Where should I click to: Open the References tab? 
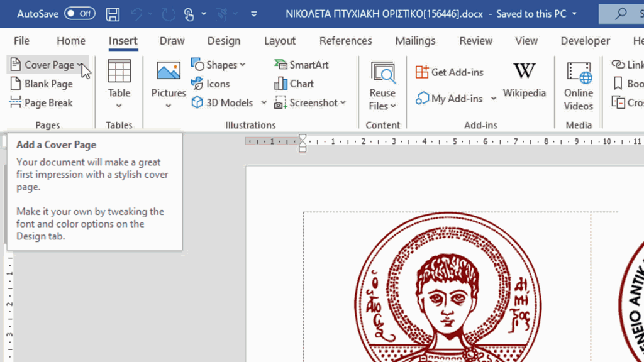[346, 41]
